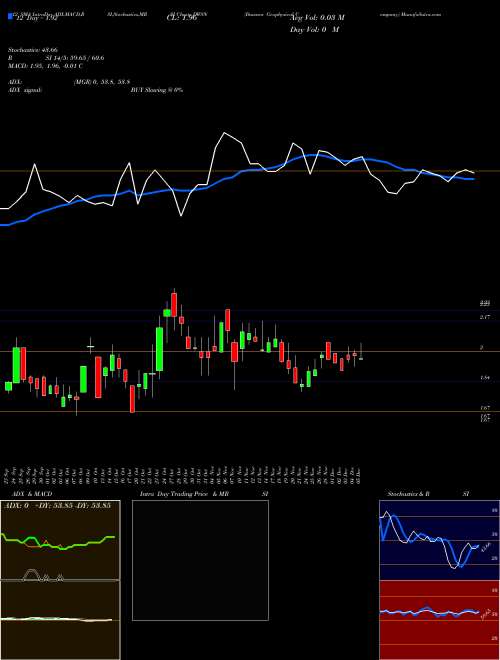Click 'ADX: 0 -DY: 53.85 -DY: 53.85' readout
This screenshot has width=500, height=660.
coord(57,505)
